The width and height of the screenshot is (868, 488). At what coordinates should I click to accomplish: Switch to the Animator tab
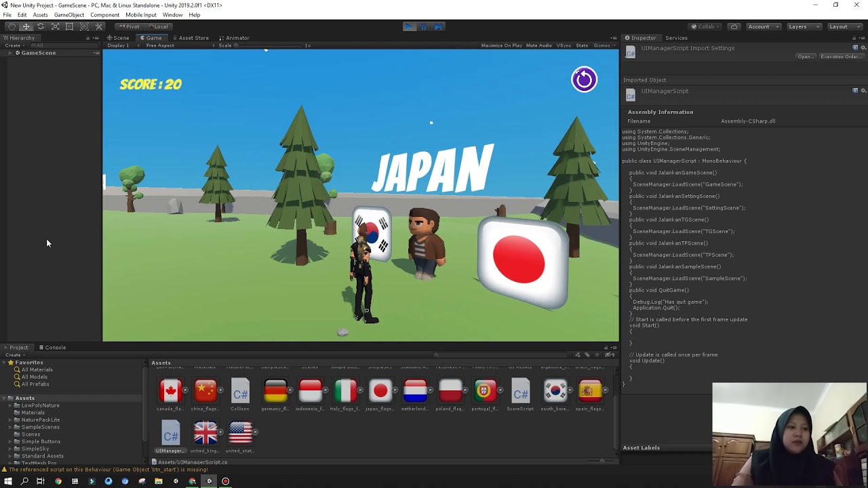234,38
